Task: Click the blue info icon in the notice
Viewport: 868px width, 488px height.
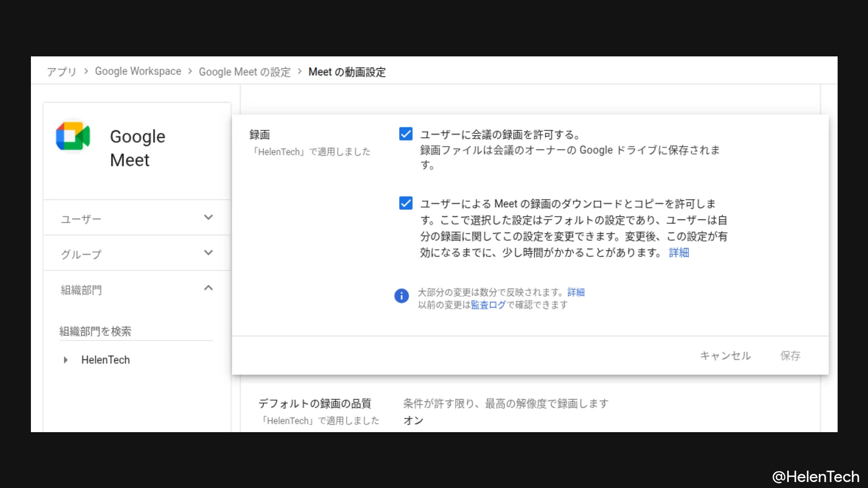Action: coord(401,296)
